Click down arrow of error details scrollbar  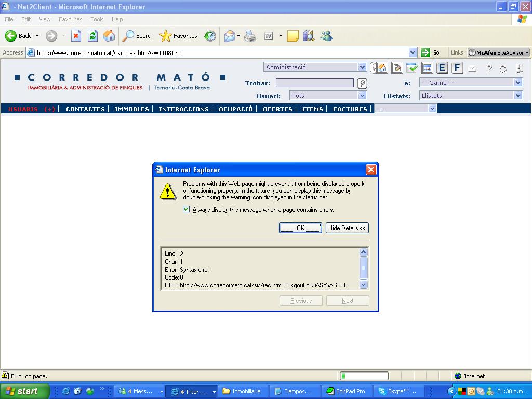pos(363,285)
